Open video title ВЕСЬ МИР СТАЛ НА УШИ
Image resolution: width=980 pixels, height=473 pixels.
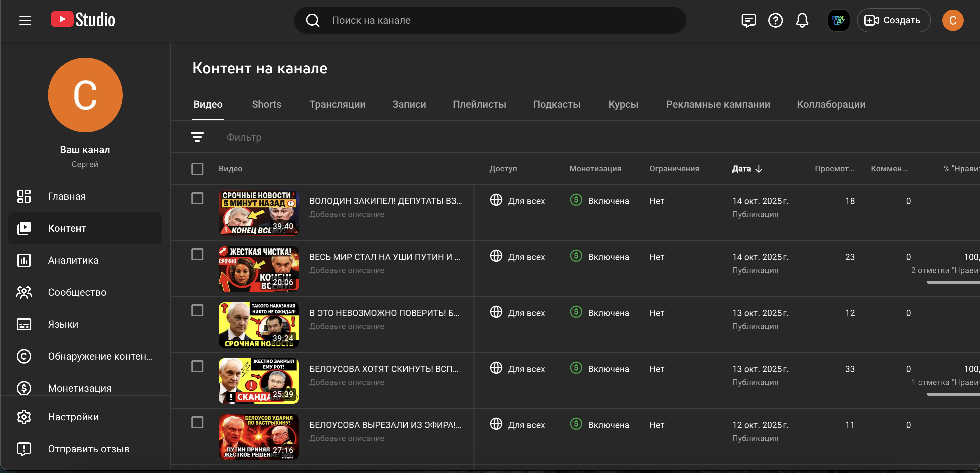click(384, 257)
